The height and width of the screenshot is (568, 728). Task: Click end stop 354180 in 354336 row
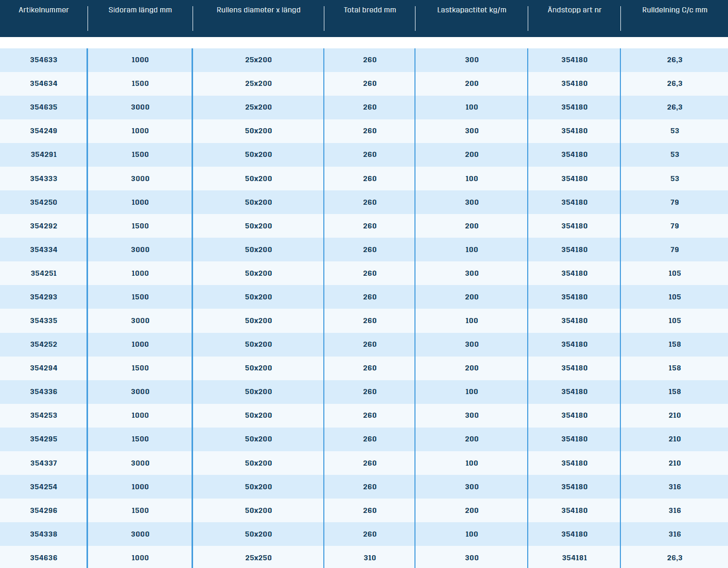click(x=575, y=392)
